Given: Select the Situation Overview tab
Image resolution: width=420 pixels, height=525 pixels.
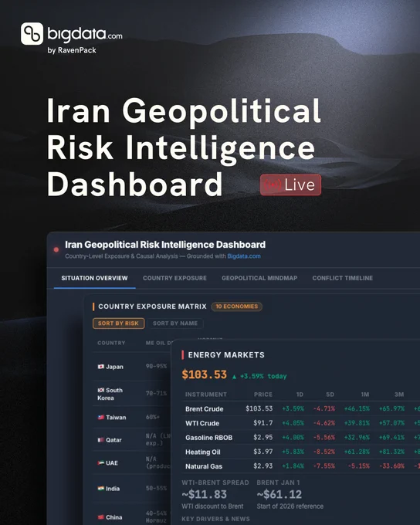Looking at the screenshot, I should [x=94, y=278].
